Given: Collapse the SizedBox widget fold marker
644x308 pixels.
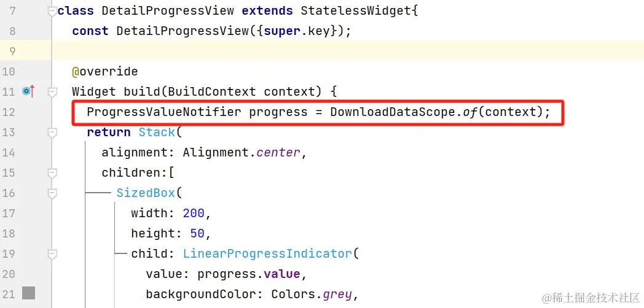Looking at the screenshot, I should [x=52, y=193].
